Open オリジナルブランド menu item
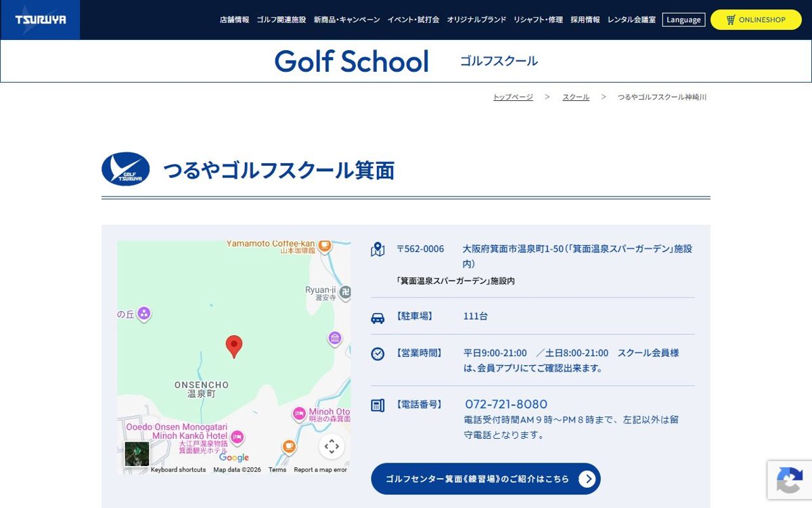The height and width of the screenshot is (508, 812). 476,20
